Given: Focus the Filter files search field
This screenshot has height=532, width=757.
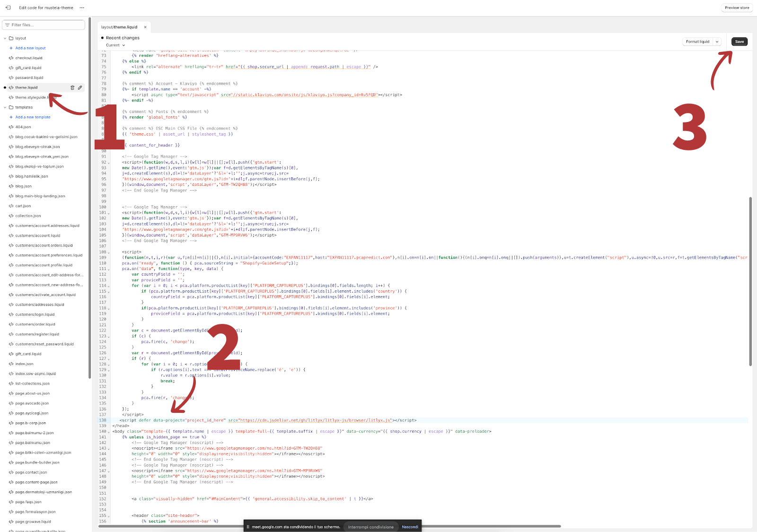Looking at the screenshot, I should click(44, 25).
